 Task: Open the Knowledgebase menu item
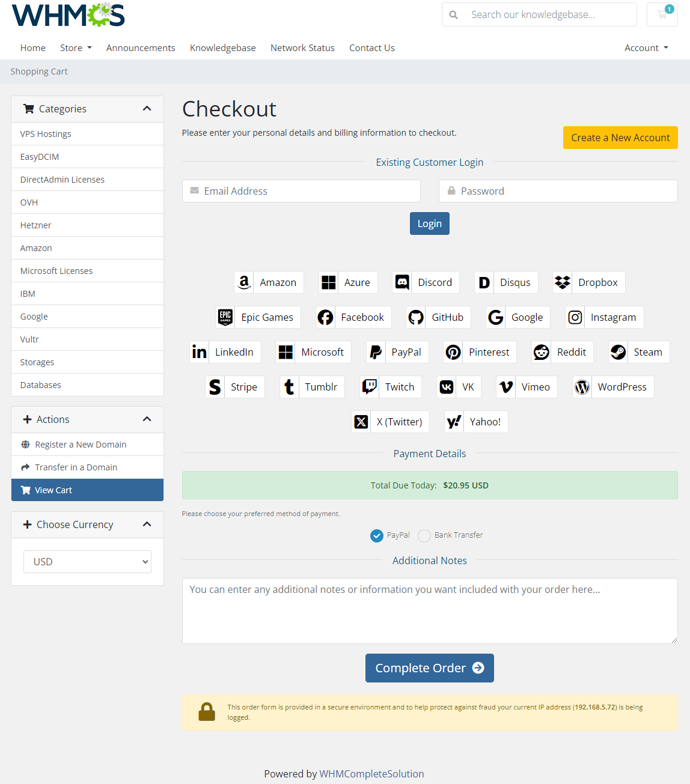point(222,47)
